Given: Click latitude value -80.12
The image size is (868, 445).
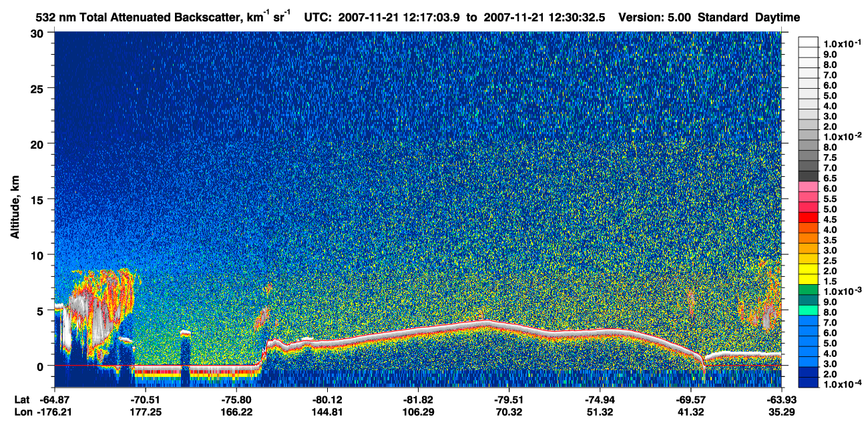Looking at the screenshot, I should [x=327, y=400].
